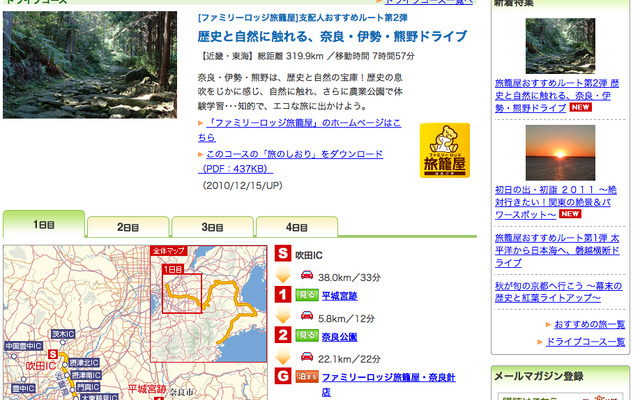Click the car icon beside 38.0km／33分
Screen dimensions: 640x400
point(307,275)
